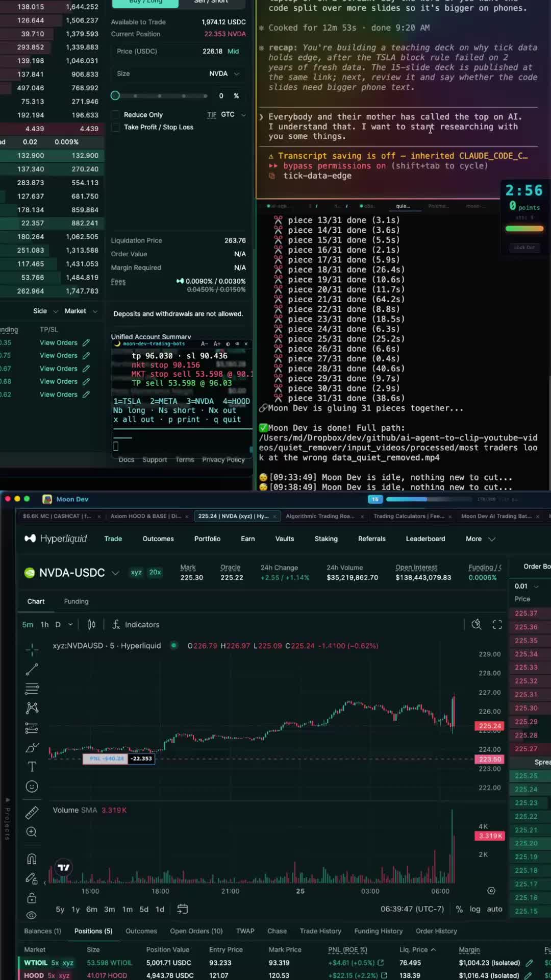Viewport: 551px width, 980px height.
Task: Toggle log scale on chart
Action: pyautogui.click(x=475, y=909)
